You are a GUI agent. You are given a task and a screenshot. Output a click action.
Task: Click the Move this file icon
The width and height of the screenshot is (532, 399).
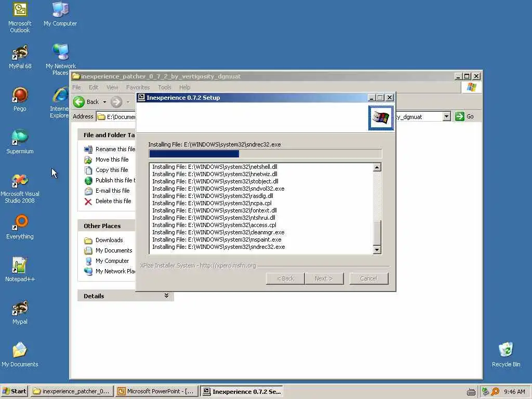click(x=88, y=160)
